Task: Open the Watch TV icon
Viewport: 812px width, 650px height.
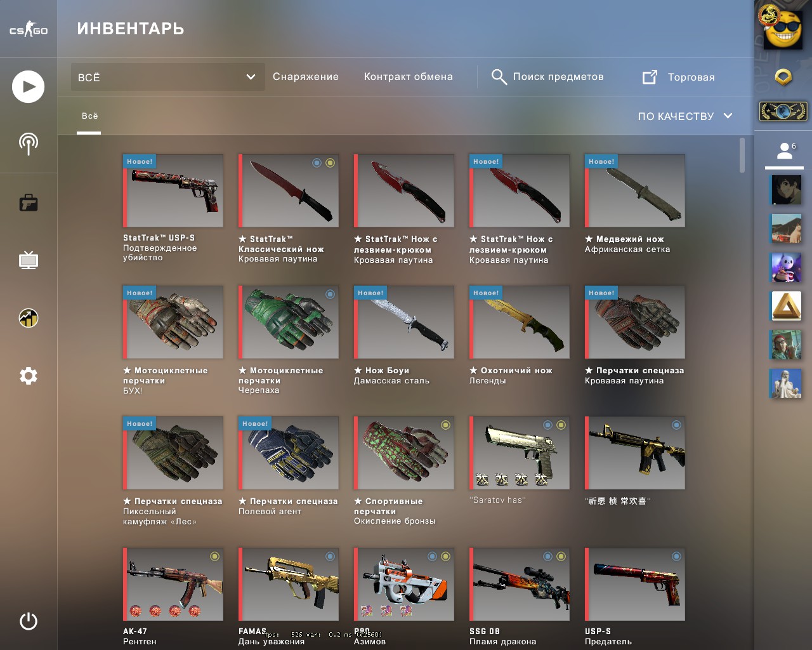Action: coord(28,260)
